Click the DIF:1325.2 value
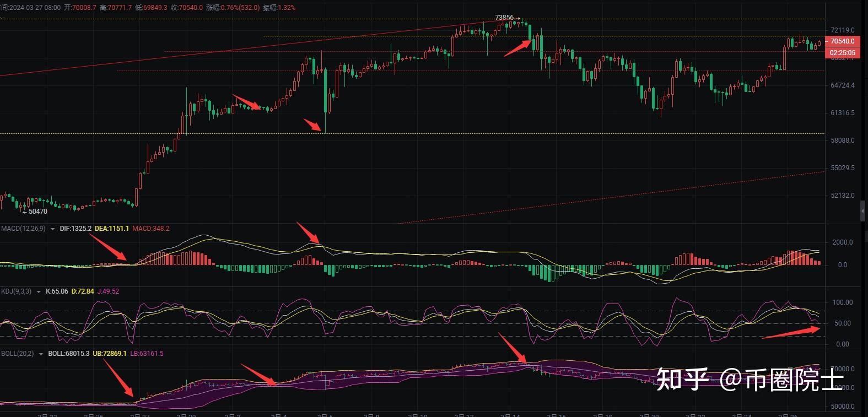This screenshot has width=868, height=417. click(x=76, y=229)
